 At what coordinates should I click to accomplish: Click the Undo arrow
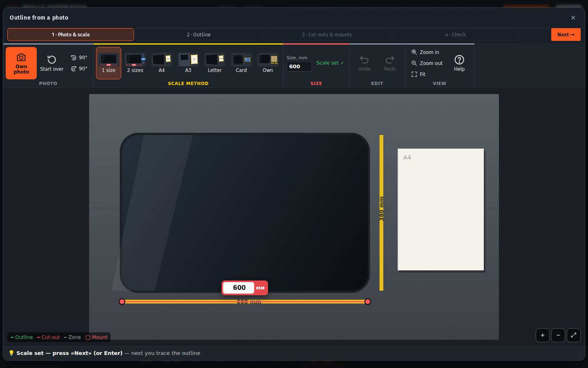tap(364, 63)
